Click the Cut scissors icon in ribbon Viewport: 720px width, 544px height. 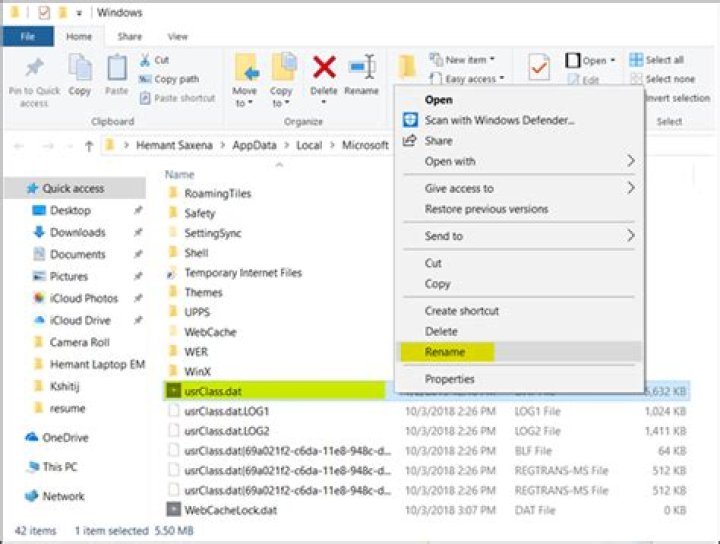click(147, 60)
